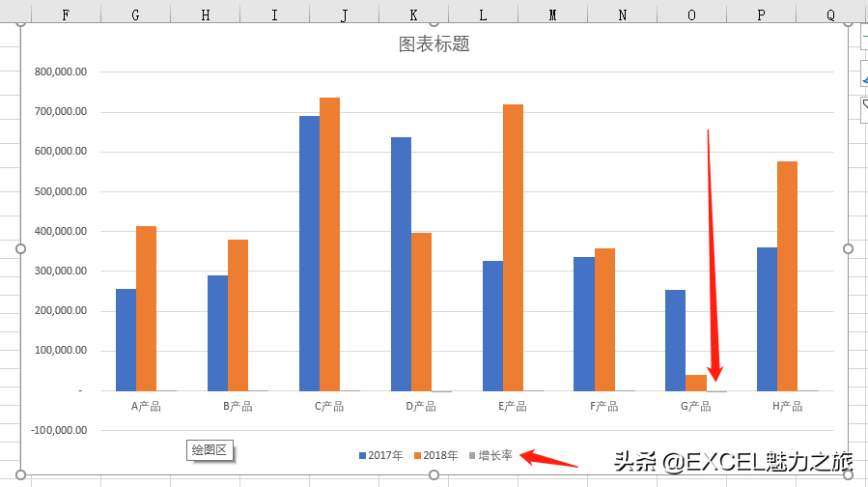Click the G产品 category axis label
Image resolution: width=868 pixels, height=487 pixels.
coord(696,407)
